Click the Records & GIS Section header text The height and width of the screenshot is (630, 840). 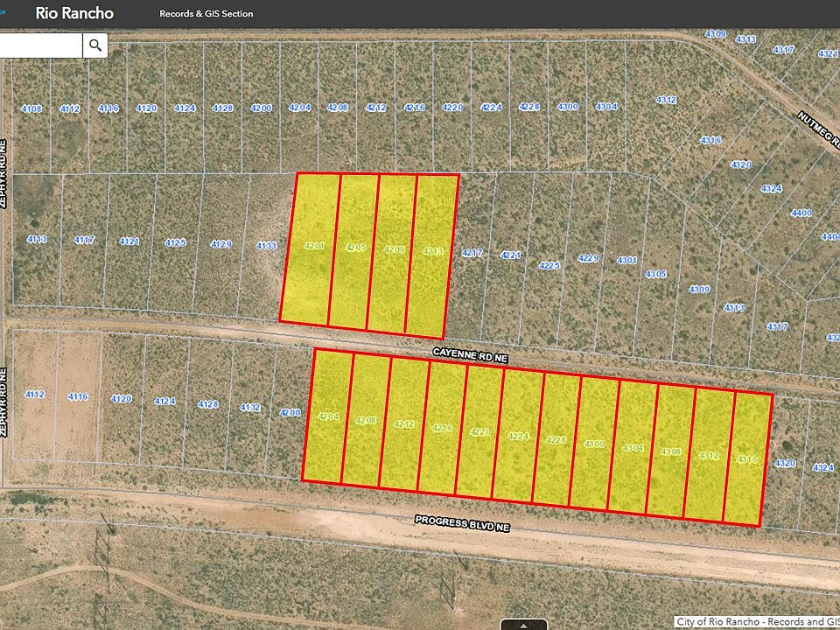point(206,14)
